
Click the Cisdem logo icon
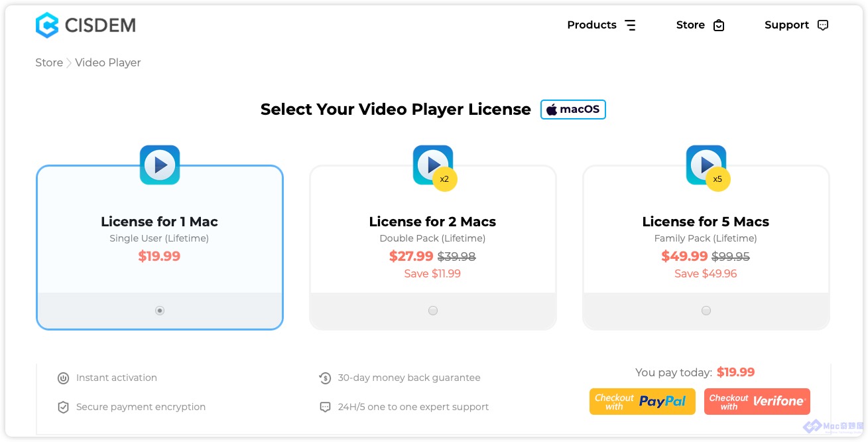(x=47, y=25)
